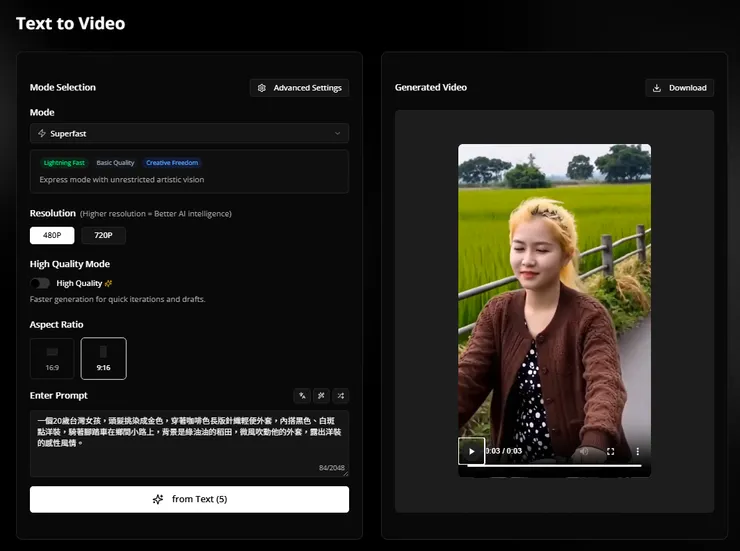Toggle the High Quality switch
Image resolution: width=740 pixels, height=551 pixels.
(x=40, y=283)
